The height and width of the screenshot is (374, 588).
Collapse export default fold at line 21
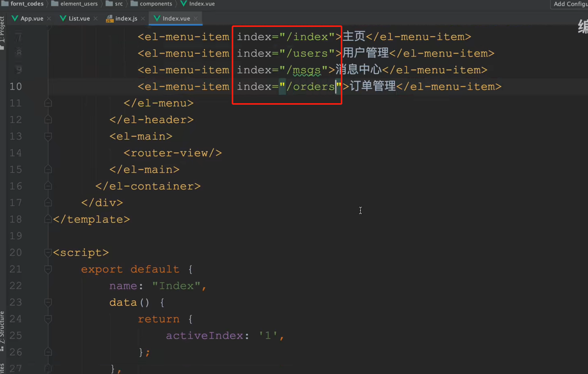click(48, 269)
